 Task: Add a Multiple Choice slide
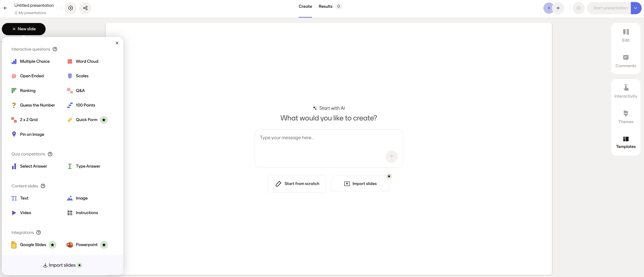pyautogui.click(x=31, y=62)
